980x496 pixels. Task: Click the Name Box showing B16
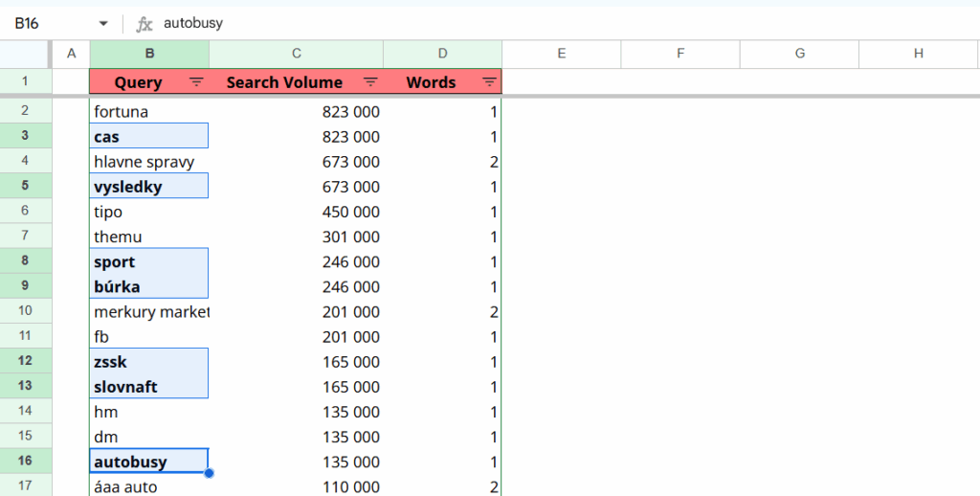(x=48, y=23)
